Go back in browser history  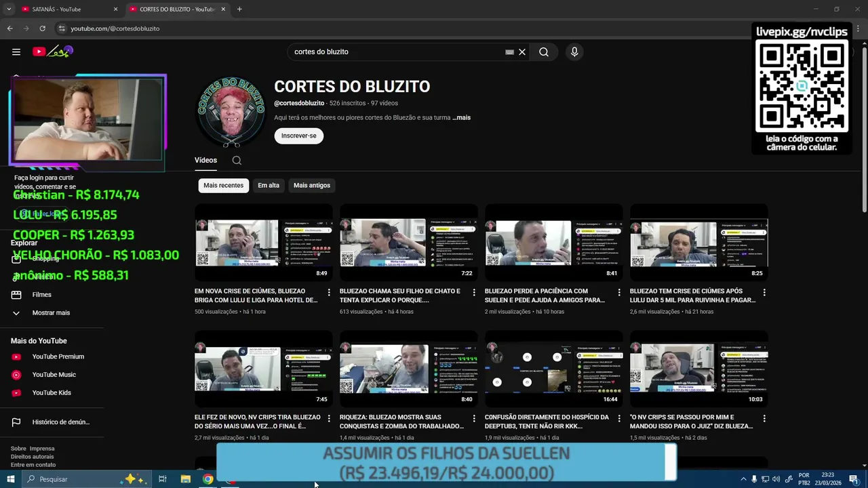click(9, 28)
